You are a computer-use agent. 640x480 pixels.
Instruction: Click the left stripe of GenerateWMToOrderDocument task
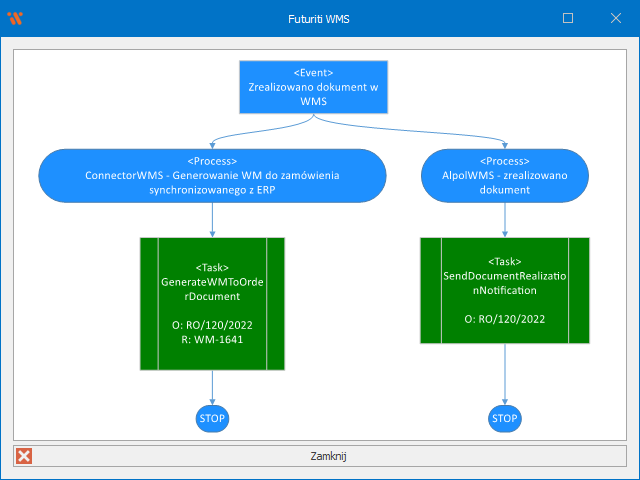click(150, 303)
